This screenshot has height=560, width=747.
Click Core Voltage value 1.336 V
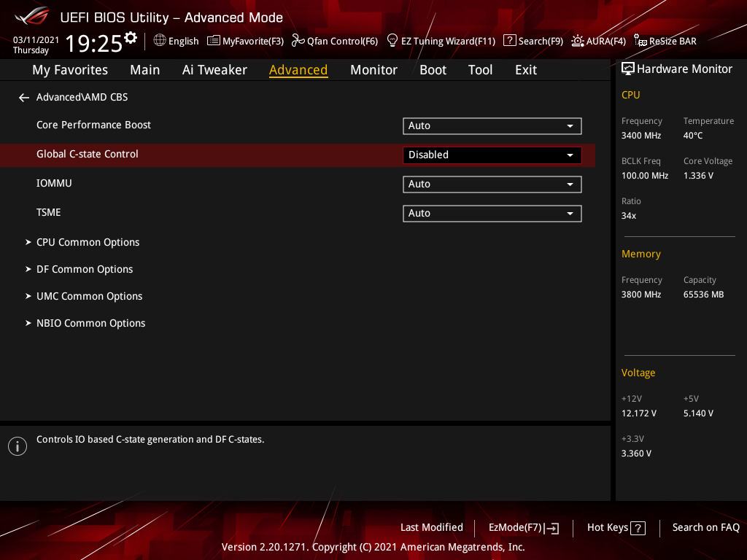coord(698,176)
